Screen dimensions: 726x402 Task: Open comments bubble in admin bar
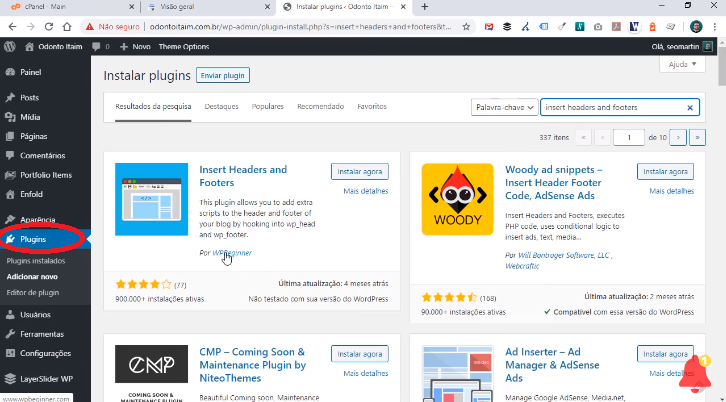click(100, 46)
